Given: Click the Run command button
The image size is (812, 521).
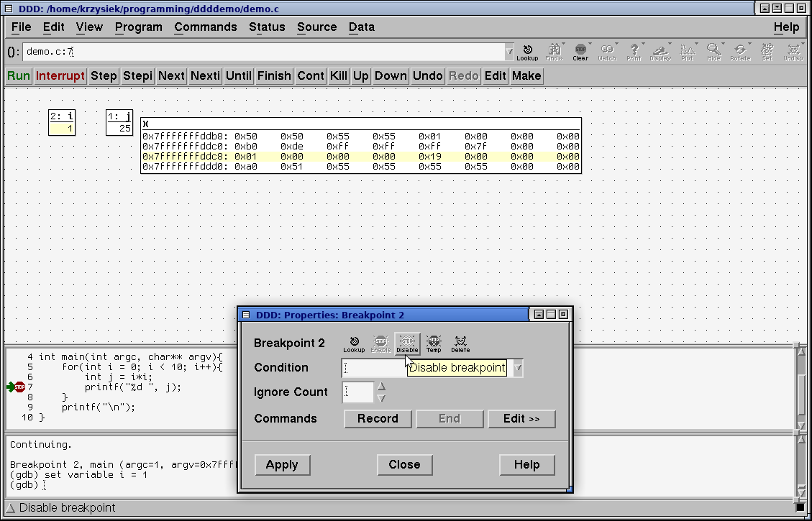Looking at the screenshot, I should click(19, 75).
